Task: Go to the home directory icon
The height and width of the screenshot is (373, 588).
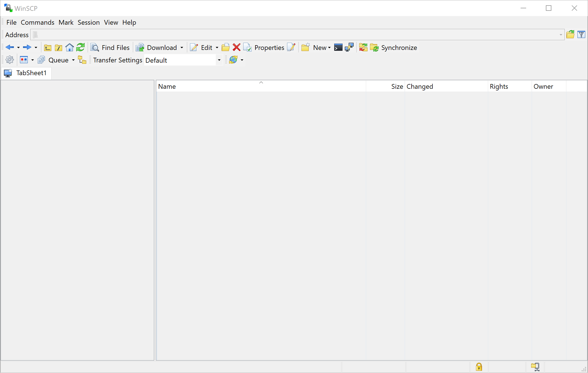Action: pyautogui.click(x=69, y=47)
